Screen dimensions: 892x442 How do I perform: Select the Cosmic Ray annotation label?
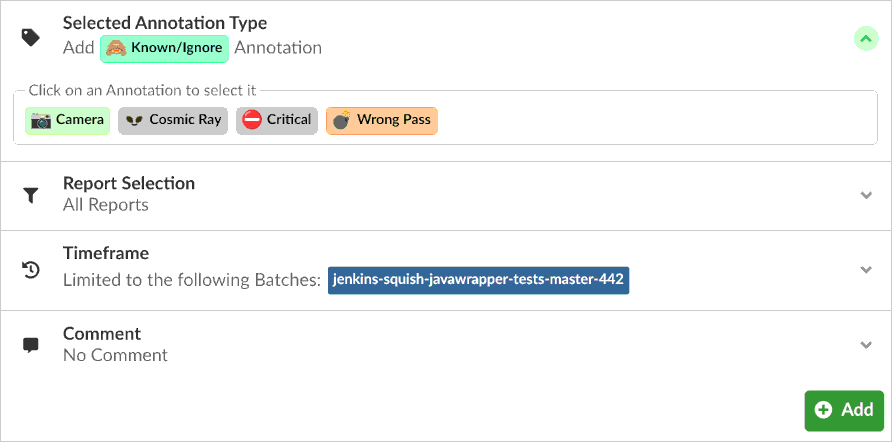tap(185, 120)
